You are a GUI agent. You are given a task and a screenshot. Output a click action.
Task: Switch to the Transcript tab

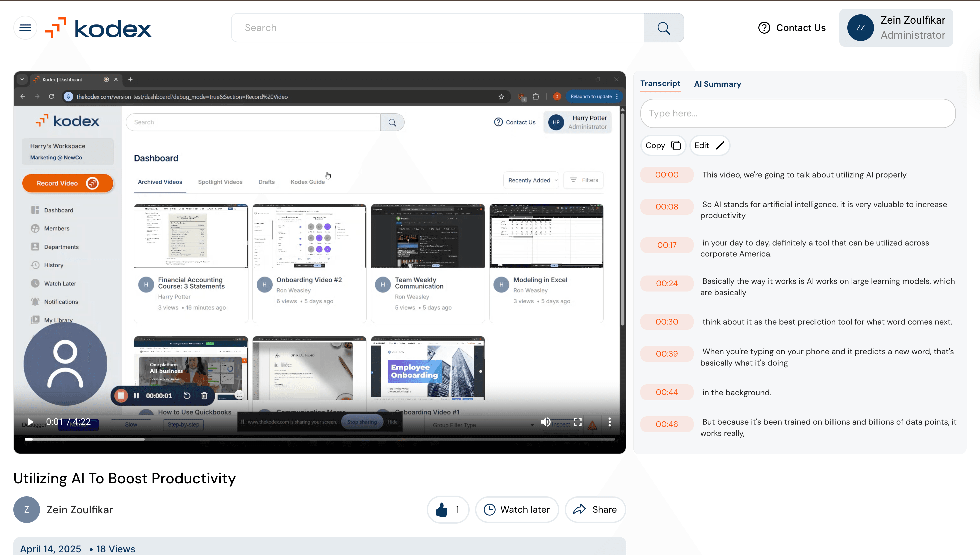[660, 83]
